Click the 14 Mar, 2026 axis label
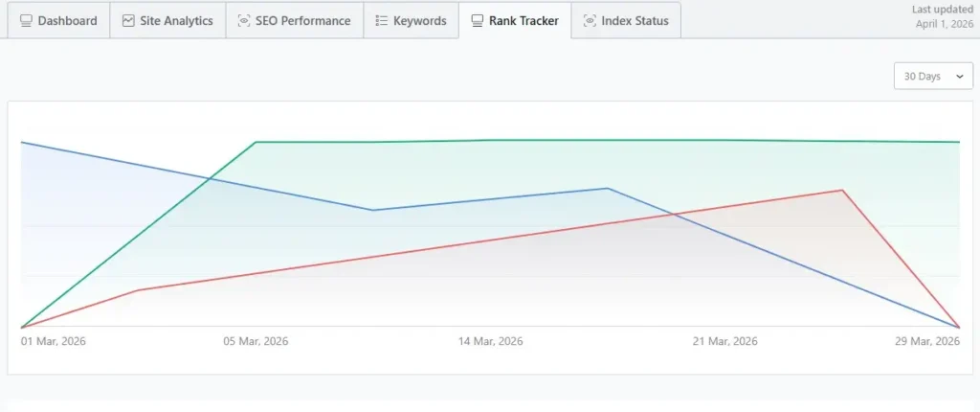 (490, 341)
